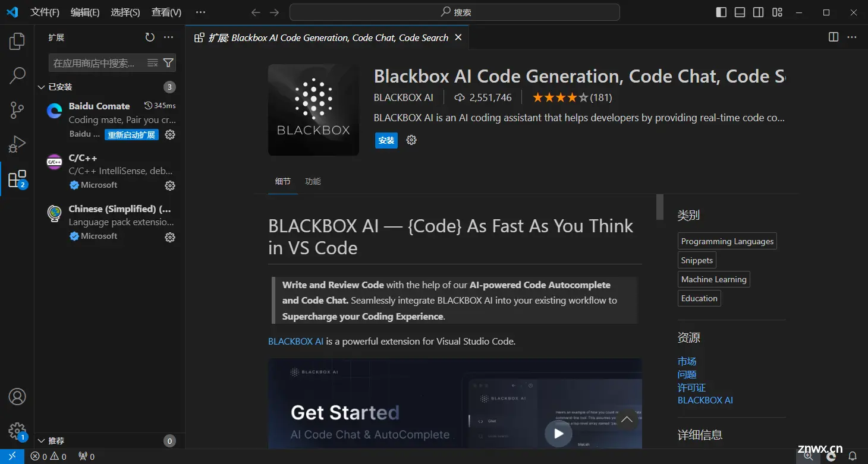
Task: Click the BLACKBOX AI publisher name
Action: (404, 97)
